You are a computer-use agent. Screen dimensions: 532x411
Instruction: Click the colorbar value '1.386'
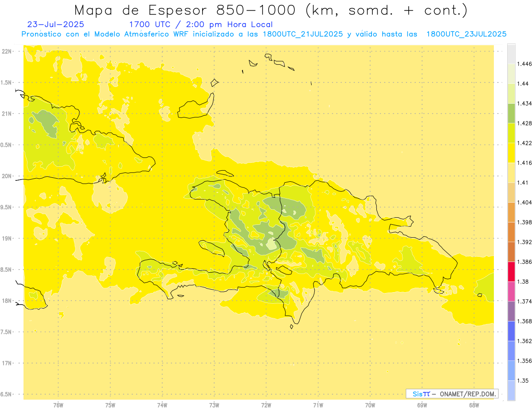pos(524,262)
